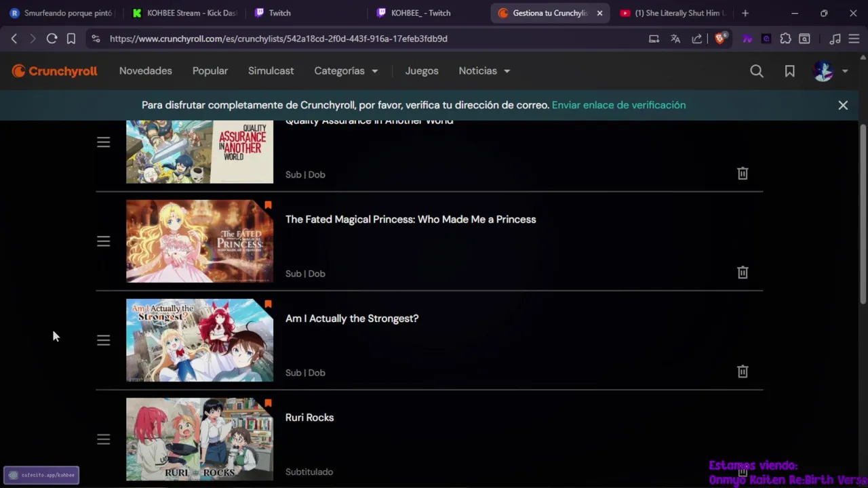Open the Brave Shields lion icon

pos(720,39)
